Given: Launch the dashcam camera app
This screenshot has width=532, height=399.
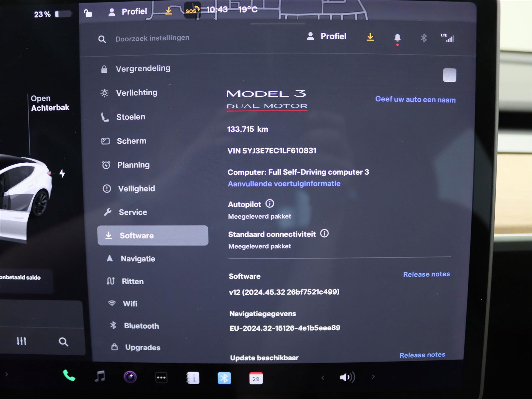Looking at the screenshot, I should [x=130, y=377].
